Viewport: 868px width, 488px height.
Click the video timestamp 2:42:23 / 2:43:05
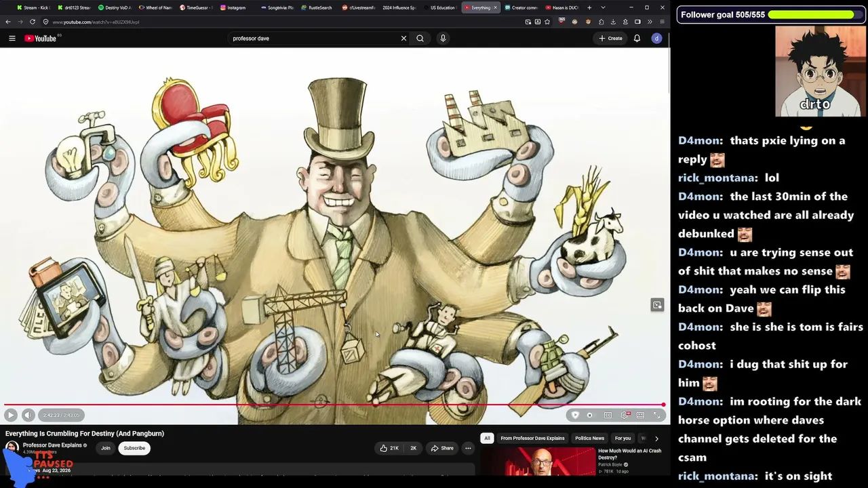point(61,415)
